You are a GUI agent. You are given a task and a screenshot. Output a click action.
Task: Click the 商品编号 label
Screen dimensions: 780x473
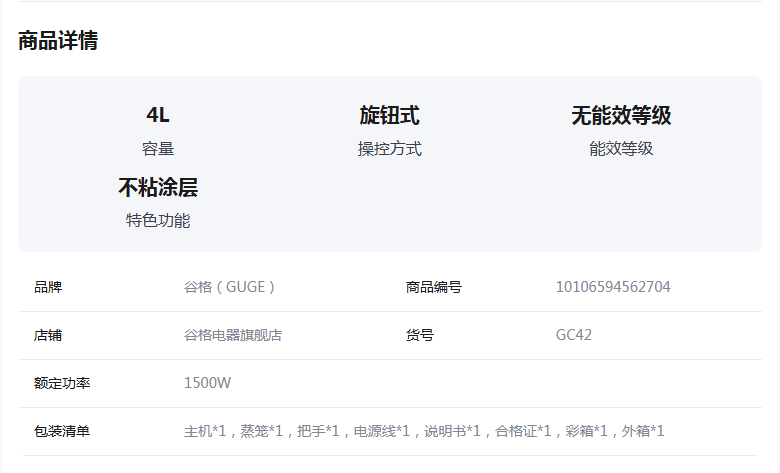click(433, 287)
